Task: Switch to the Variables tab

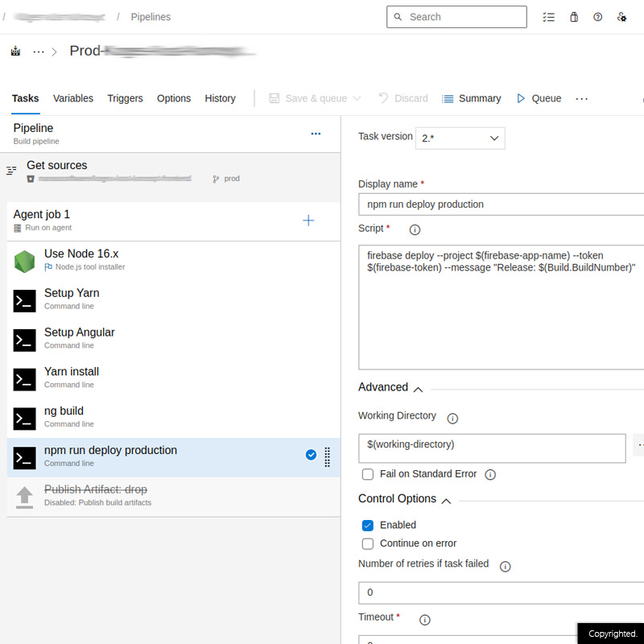Action: pyautogui.click(x=73, y=98)
